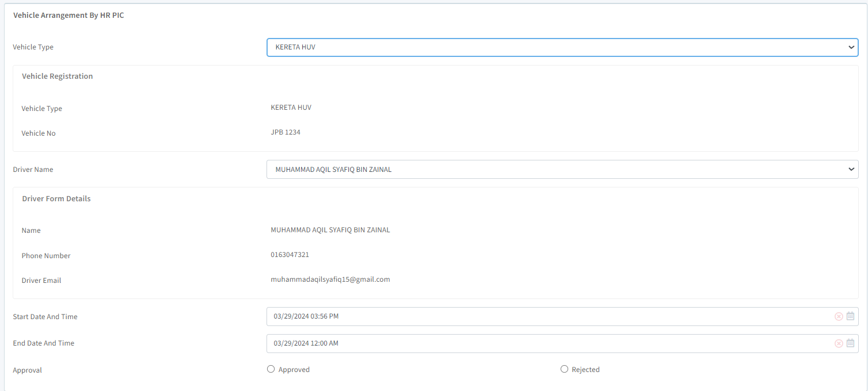Click into the End Date And Time field
This screenshot has width=868, height=391.
(547, 343)
